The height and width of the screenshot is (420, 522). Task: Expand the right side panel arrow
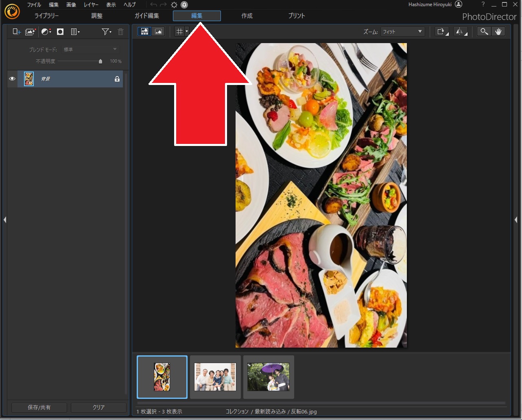pos(516,220)
